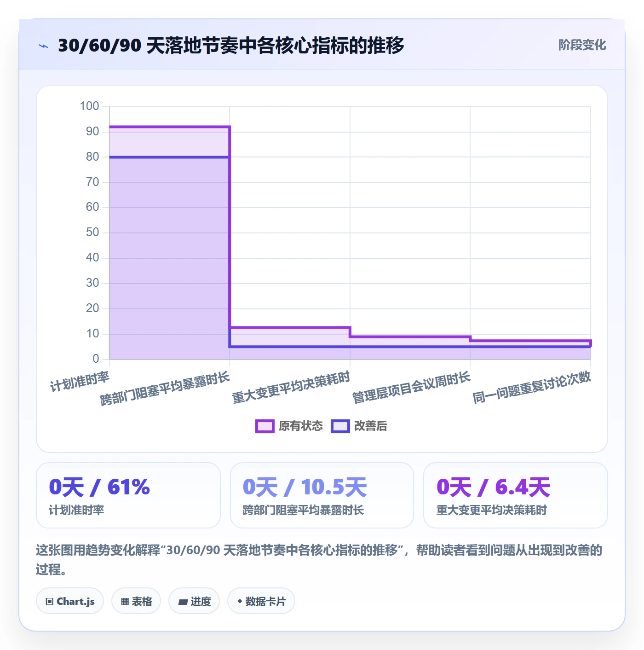
Task: Click the 原有状态 legend label
Action: [301, 426]
